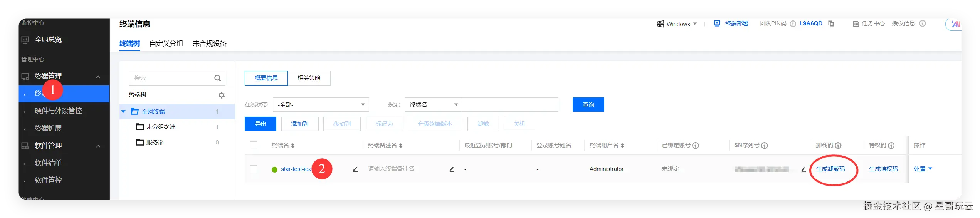Click the Administrator username cell
This screenshot has height=218, width=980.
606,169
